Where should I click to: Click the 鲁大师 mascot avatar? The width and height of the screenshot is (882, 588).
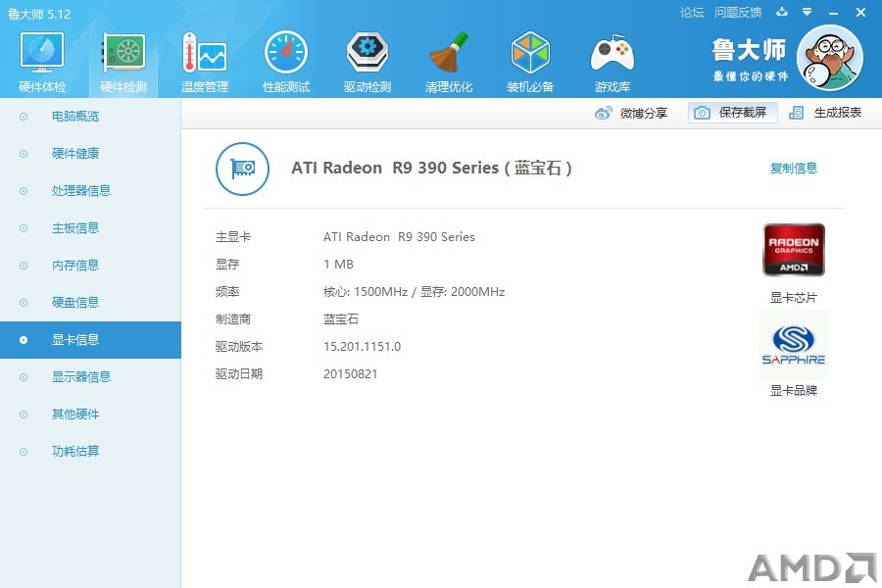coord(830,58)
